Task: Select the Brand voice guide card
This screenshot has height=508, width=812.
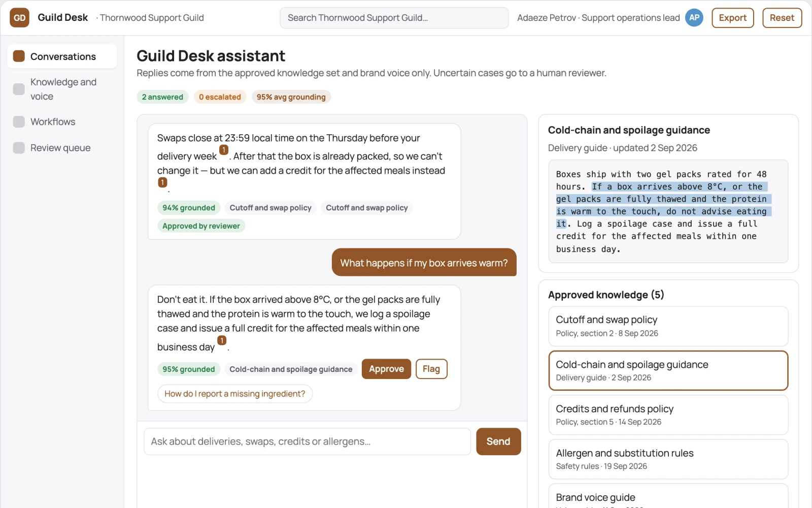Action: point(668,496)
